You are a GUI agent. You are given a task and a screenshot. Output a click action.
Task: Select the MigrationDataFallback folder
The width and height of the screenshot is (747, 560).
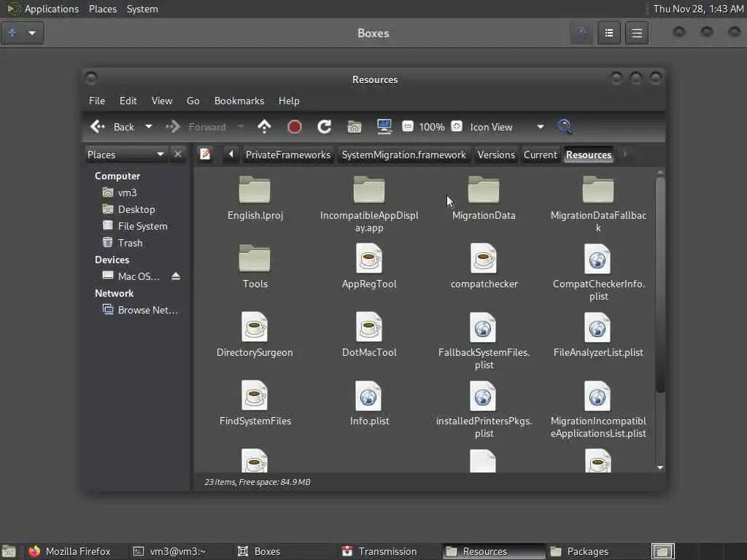point(598,205)
